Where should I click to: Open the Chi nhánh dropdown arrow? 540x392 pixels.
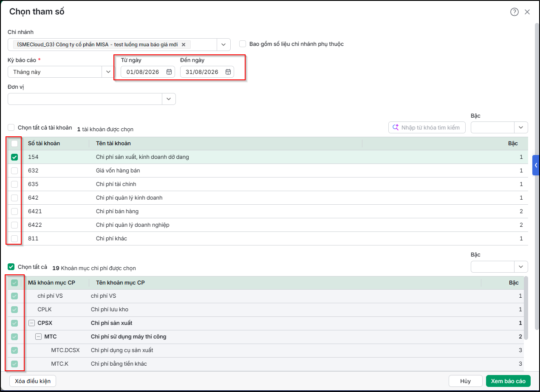223,45
